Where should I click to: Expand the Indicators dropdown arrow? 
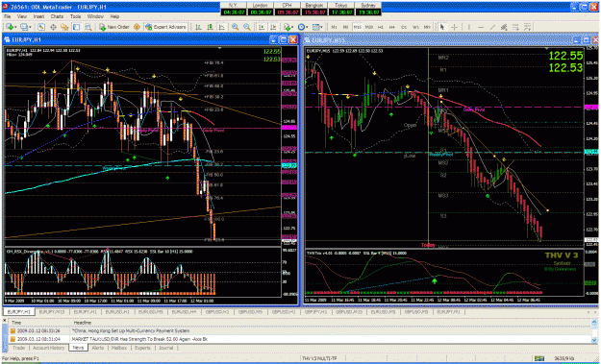293,27
